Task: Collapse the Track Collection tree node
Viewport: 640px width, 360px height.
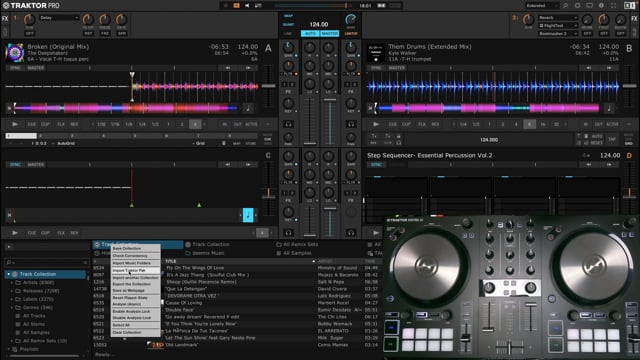Action: (x=8, y=274)
